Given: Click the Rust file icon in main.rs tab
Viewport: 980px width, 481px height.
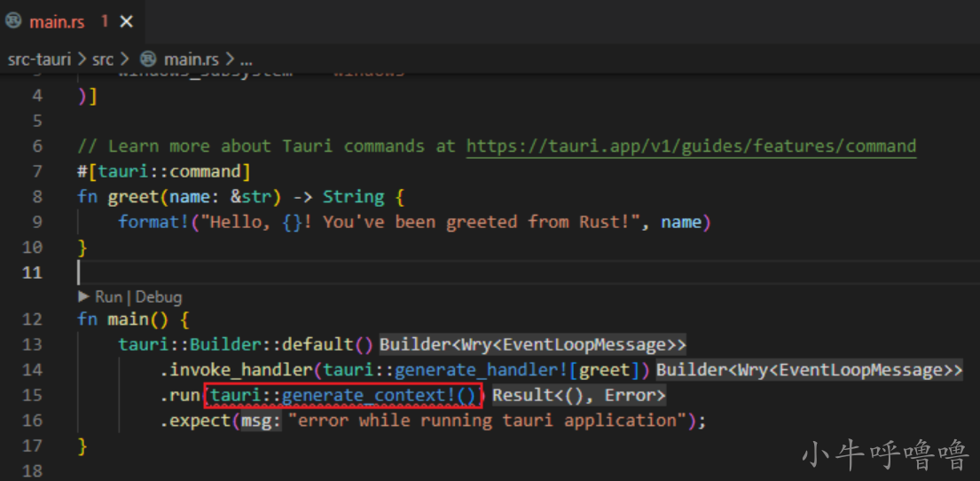Looking at the screenshot, I should click(14, 22).
